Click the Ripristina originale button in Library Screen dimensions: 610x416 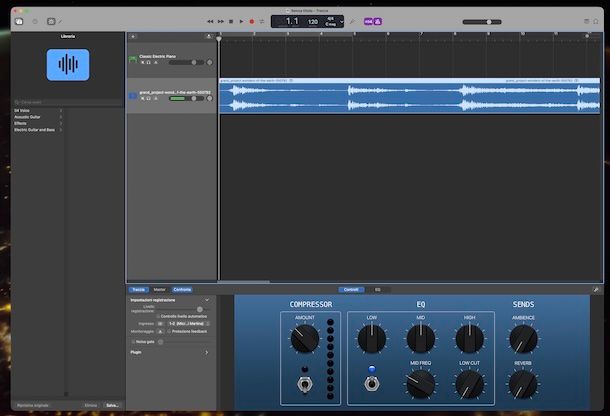33,405
